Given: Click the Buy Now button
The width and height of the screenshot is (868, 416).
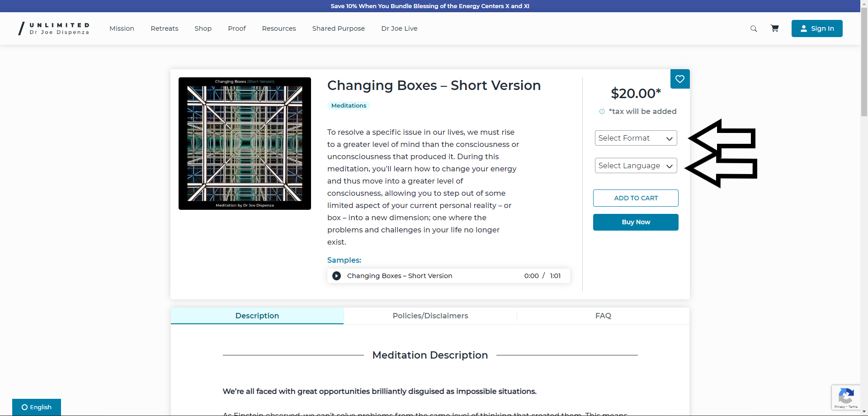Looking at the screenshot, I should point(636,222).
